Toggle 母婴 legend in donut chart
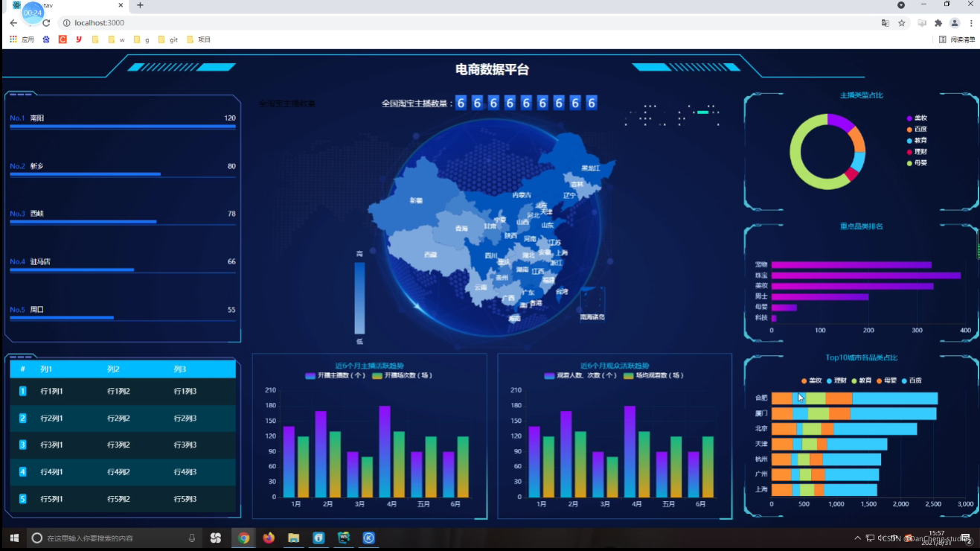Screen dimensions: 980x551 click(x=917, y=163)
